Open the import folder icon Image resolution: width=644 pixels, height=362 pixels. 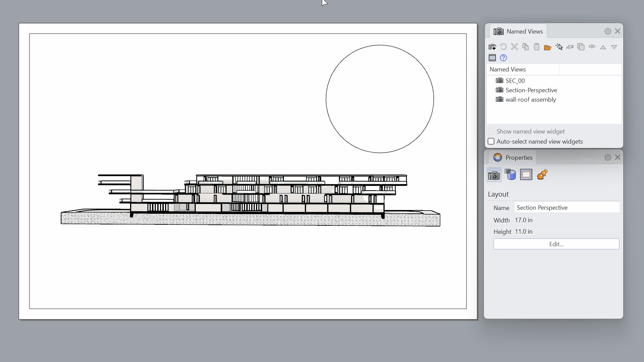tap(548, 47)
